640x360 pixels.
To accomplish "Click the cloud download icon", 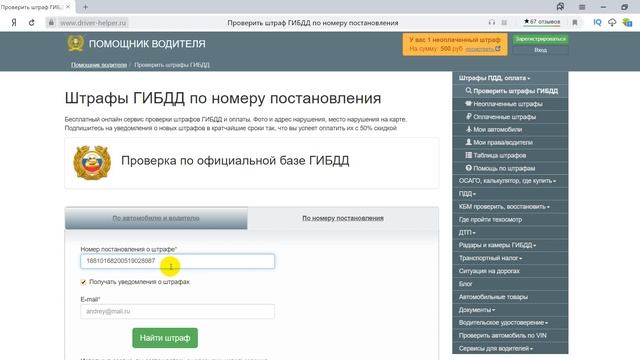I will [612, 23].
